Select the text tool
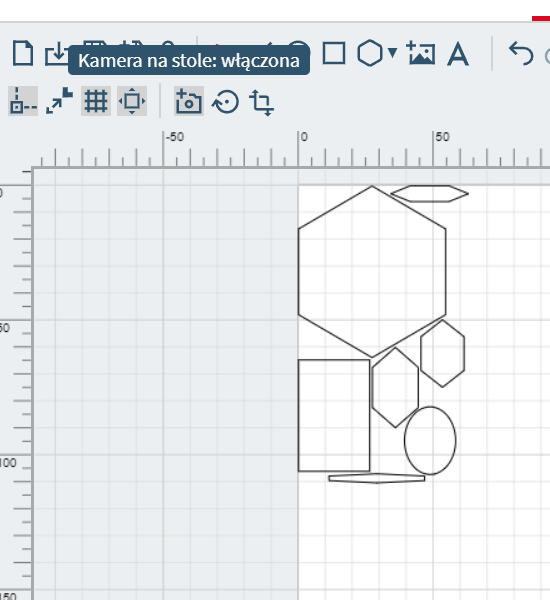The width and height of the screenshot is (550, 600). coord(458,54)
